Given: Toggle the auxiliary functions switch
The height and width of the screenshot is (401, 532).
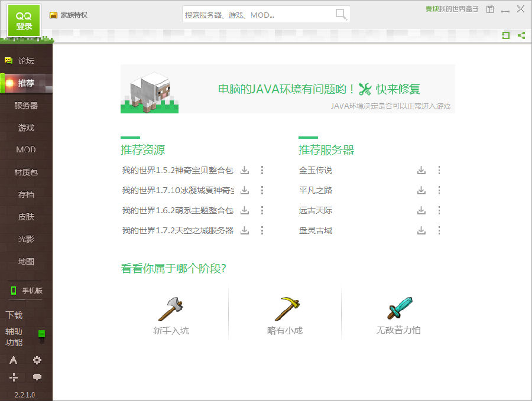Looking at the screenshot, I should click(x=42, y=337).
